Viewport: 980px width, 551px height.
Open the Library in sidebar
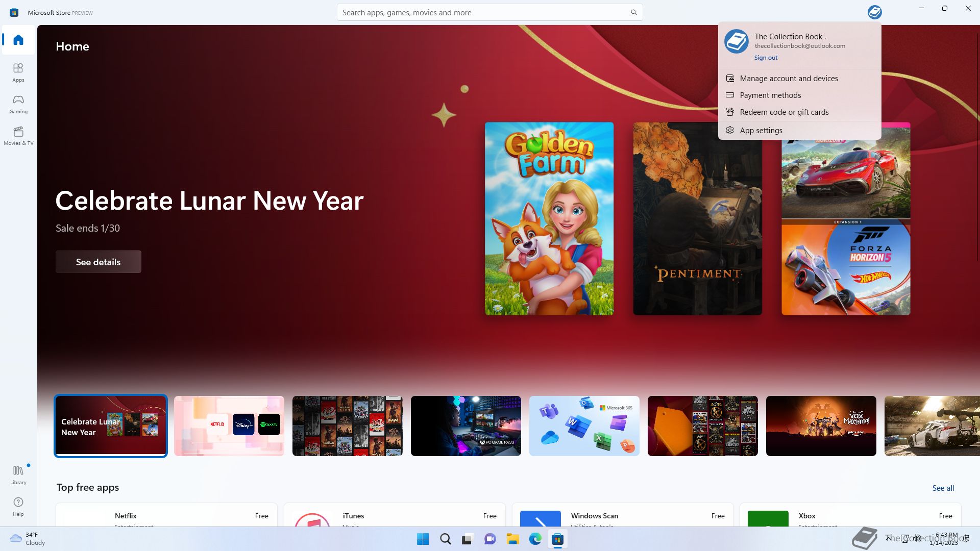click(18, 475)
